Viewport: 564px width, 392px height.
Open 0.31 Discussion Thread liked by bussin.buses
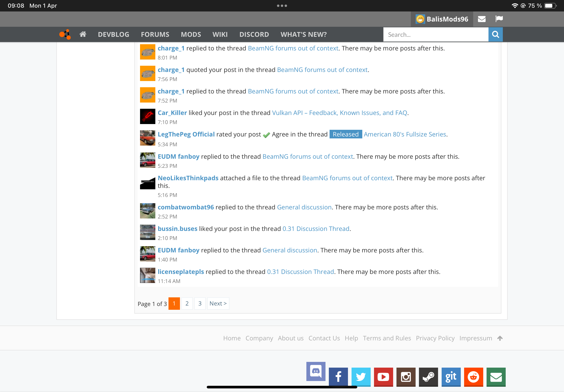316,229
